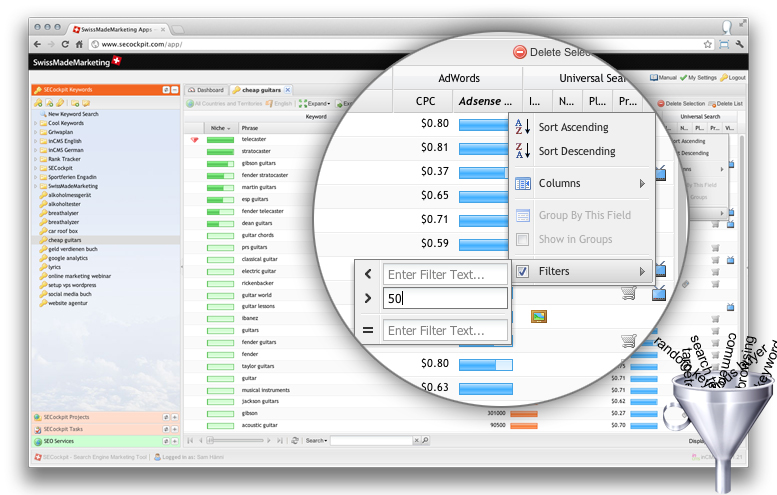The width and height of the screenshot is (777, 495).
Task: Expand the Griwaplan folder
Action: (36, 132)
